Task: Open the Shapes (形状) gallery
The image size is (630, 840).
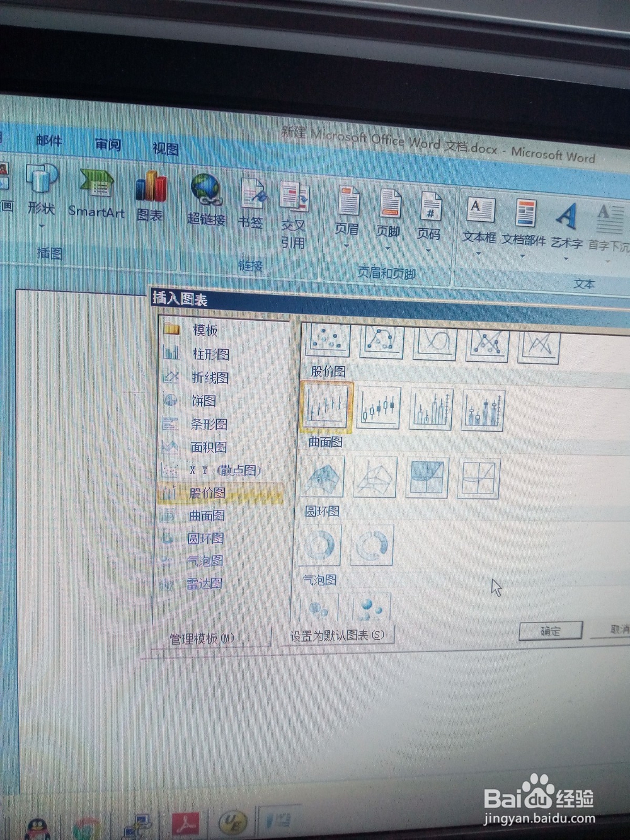Action: point(42,189)
